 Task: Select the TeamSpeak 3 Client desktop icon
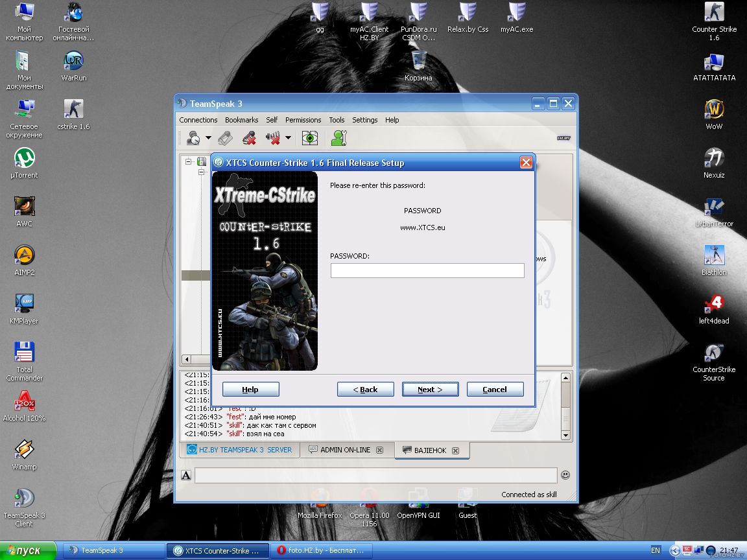coord(24,507)
